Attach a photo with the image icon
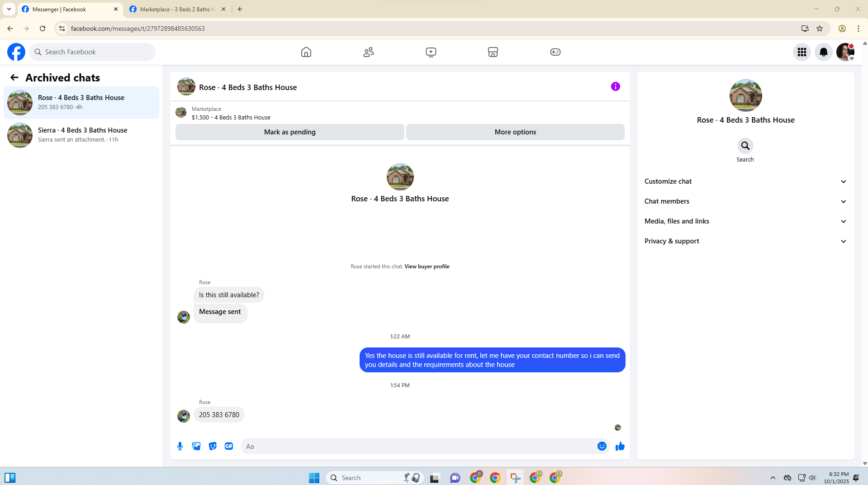 point(196,446)
